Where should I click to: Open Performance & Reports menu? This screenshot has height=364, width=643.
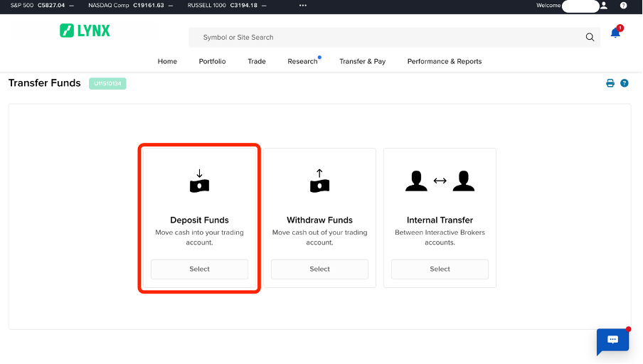click(x=444, y=61)
